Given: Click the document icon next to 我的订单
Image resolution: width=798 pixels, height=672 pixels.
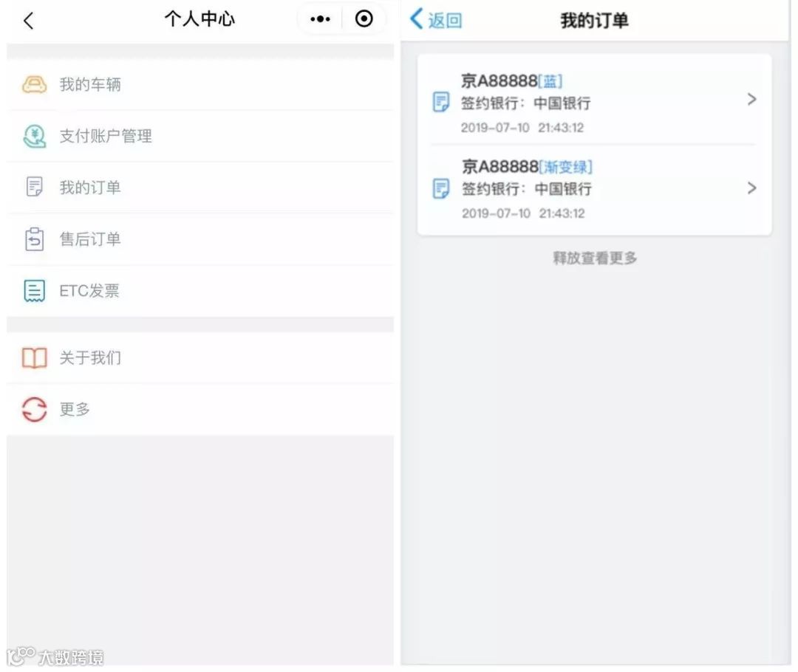Looking at the screenshot, I should [34, 188].
